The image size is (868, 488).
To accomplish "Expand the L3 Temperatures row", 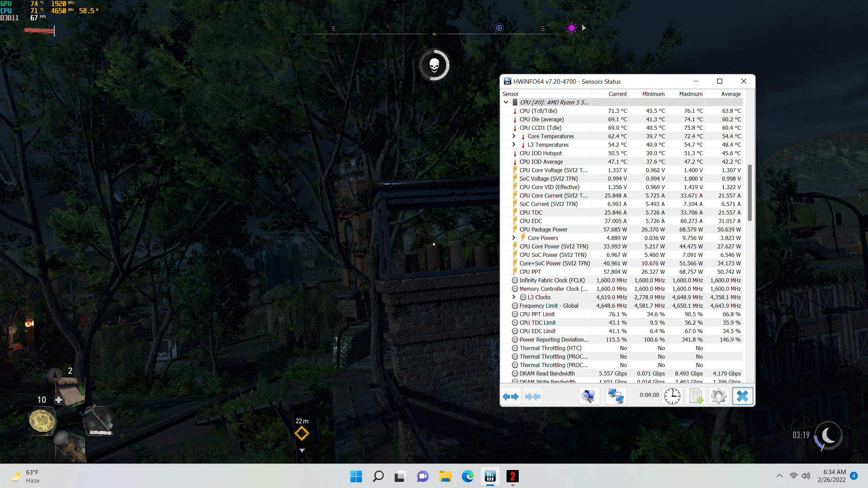I will click(x=514, y=144).
